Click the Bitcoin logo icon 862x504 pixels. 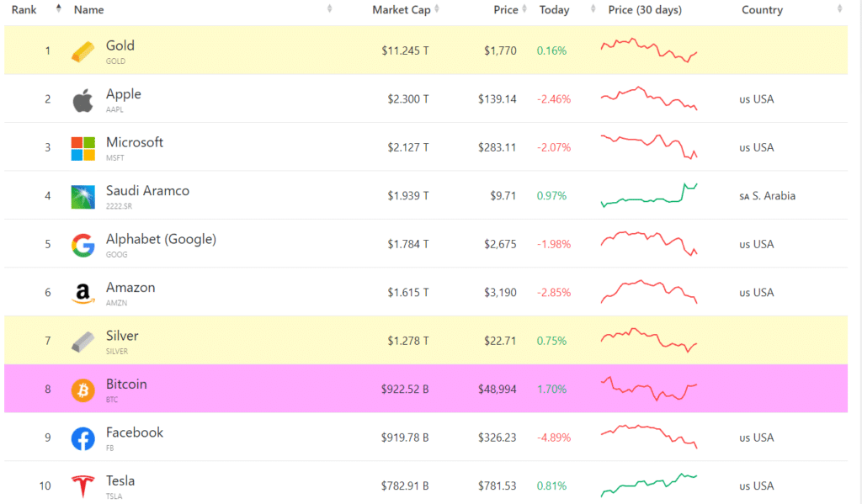click(83, 390)
